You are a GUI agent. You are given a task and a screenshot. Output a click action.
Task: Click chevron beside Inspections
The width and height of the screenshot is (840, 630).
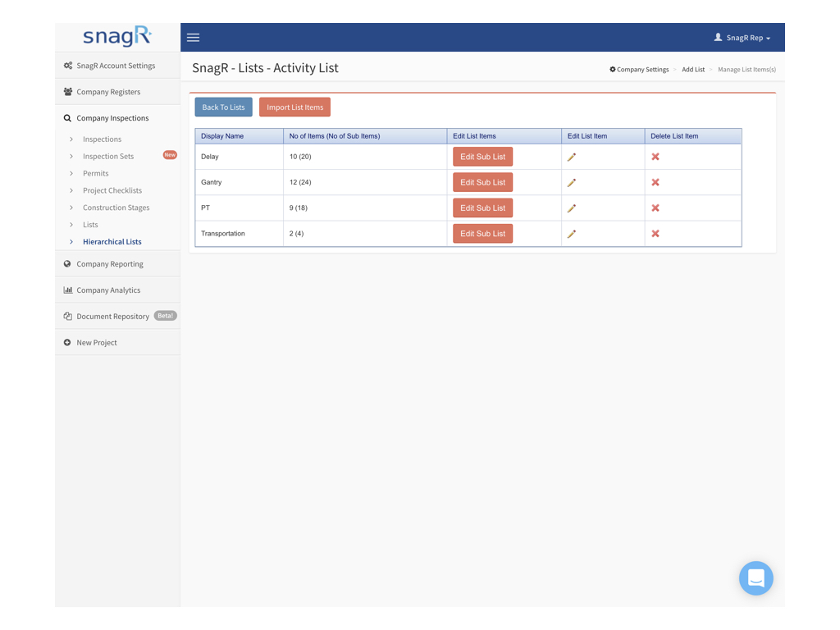[x=71, y=139]
